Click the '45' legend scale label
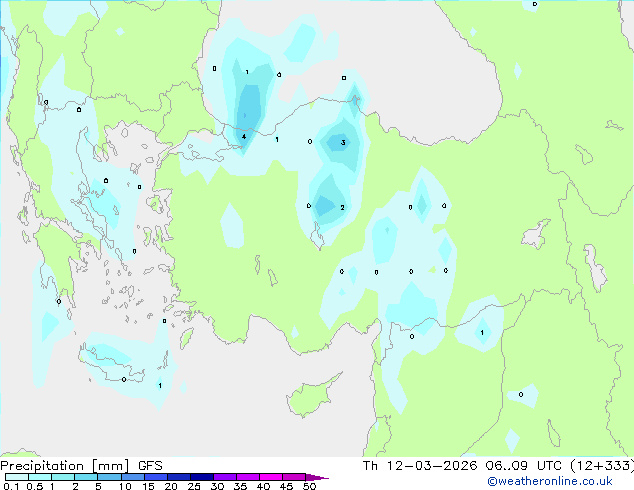 286,486
